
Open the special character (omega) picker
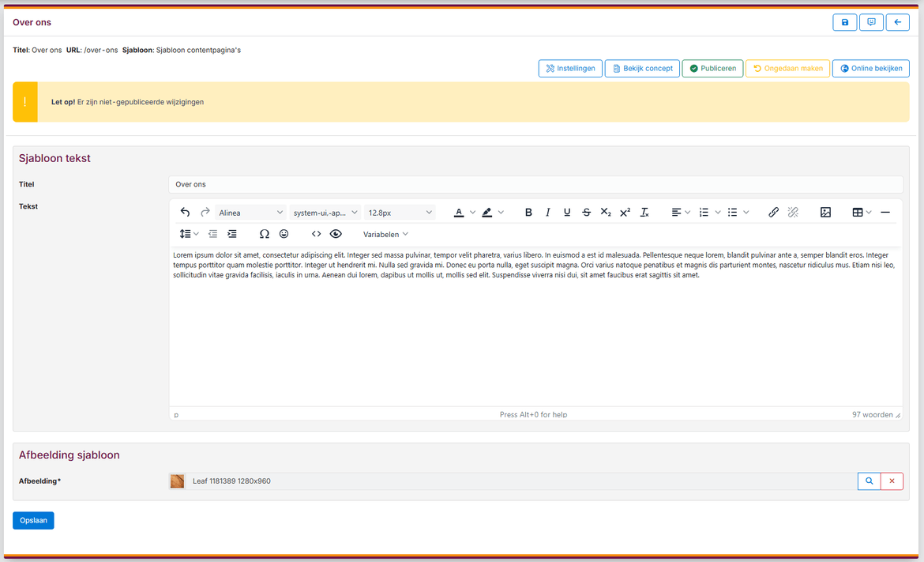[x=265, y=234]
